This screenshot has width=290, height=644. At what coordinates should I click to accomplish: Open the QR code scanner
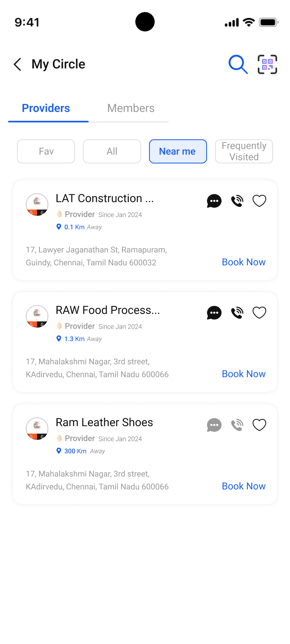[x=267, y=64]
